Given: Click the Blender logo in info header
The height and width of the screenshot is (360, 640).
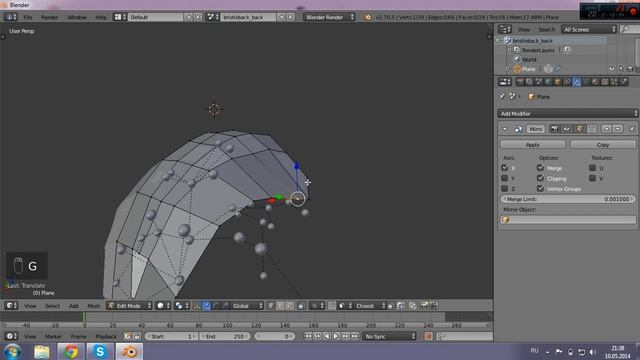Looking at the screenshot, I should click(368, 17).
